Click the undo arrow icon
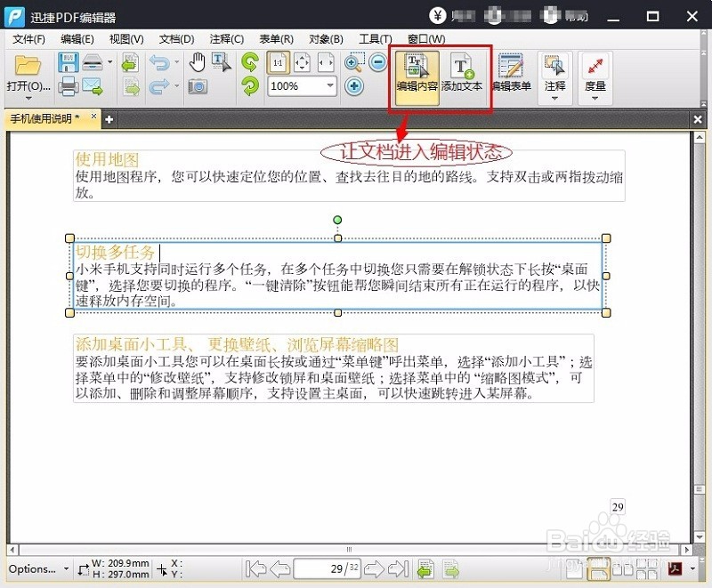 pyautogui.click(x=159, y=62)
